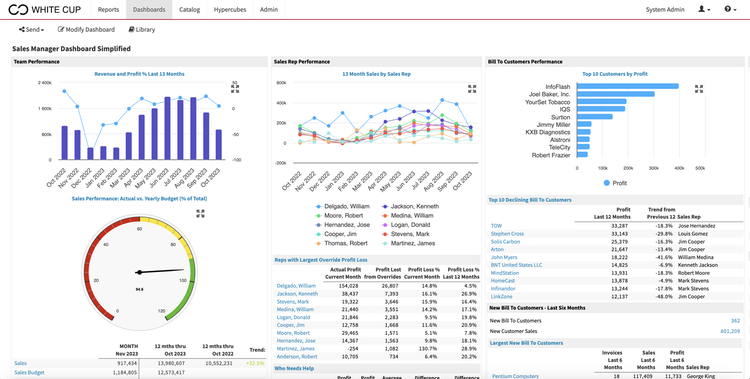Open Pentium Computers customer link
Viewport: 750px width, 379px height.
pyautogui.click(x=515, y=376)
